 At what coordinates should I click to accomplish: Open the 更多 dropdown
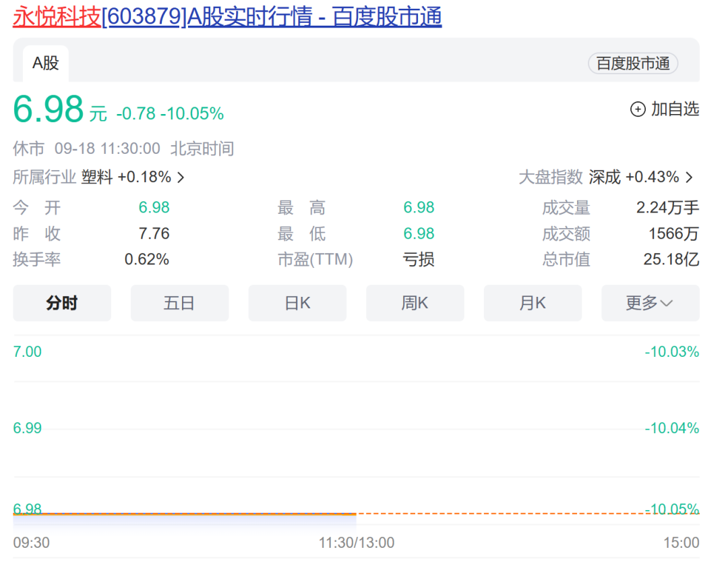coord(650,303)
